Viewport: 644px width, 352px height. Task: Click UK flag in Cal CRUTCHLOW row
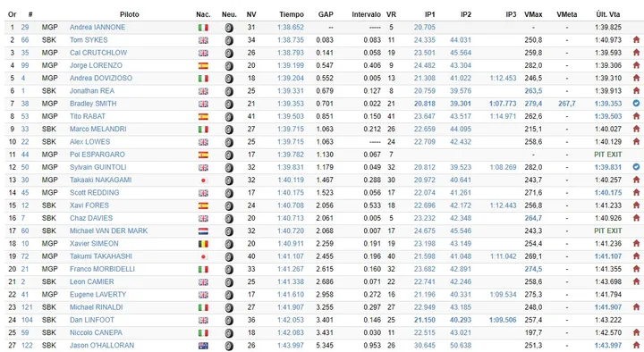point(203,54)
